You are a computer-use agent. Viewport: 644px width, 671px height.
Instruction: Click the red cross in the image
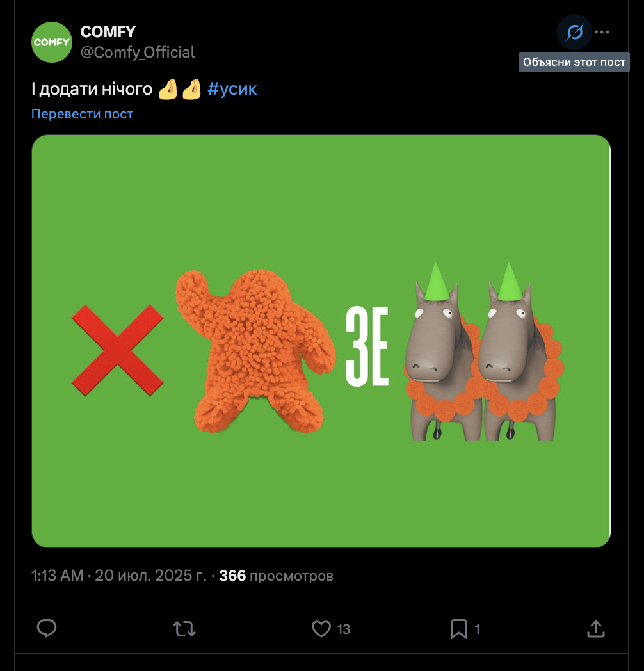(117, 350)
